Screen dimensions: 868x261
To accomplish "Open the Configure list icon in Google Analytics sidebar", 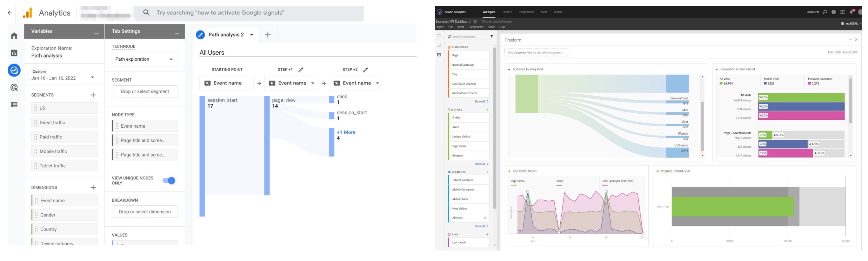I will point(14,105).
